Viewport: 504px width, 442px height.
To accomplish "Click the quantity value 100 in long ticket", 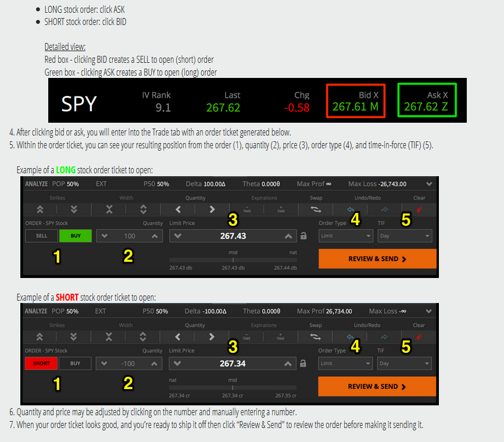I will (x=130, y=236).
